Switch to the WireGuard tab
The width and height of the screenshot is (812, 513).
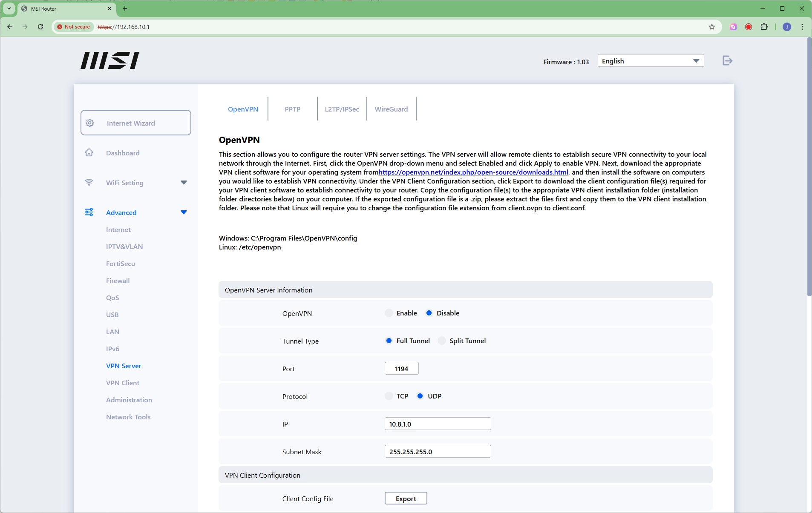tap(391, 109)
